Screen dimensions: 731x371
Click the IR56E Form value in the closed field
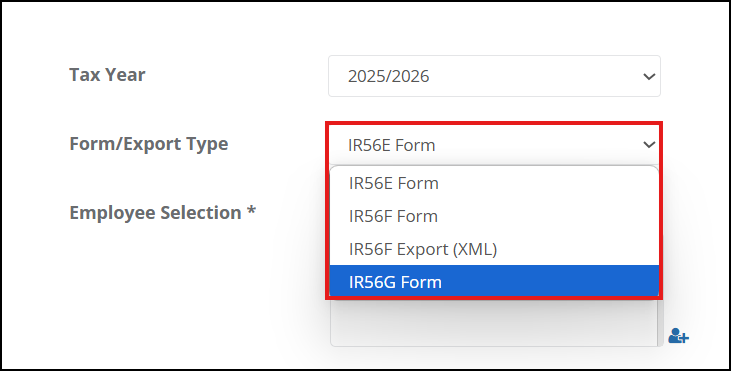point(392,145)
